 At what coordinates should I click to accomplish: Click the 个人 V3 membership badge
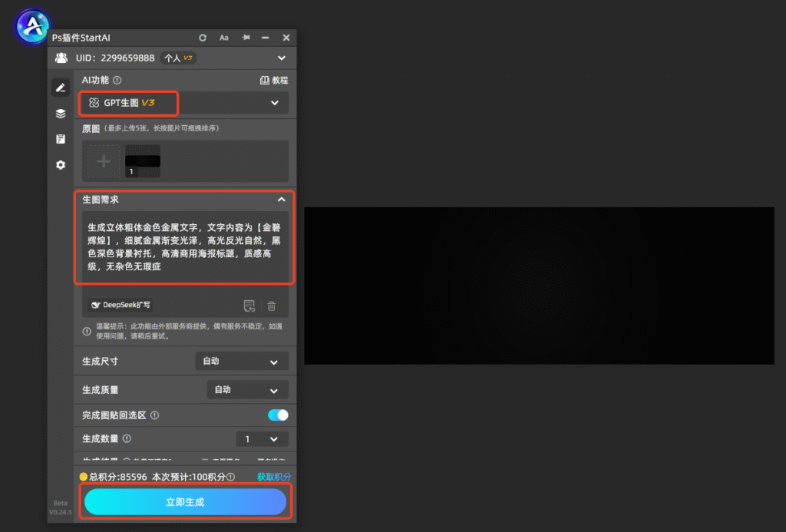tap(178, 58)
